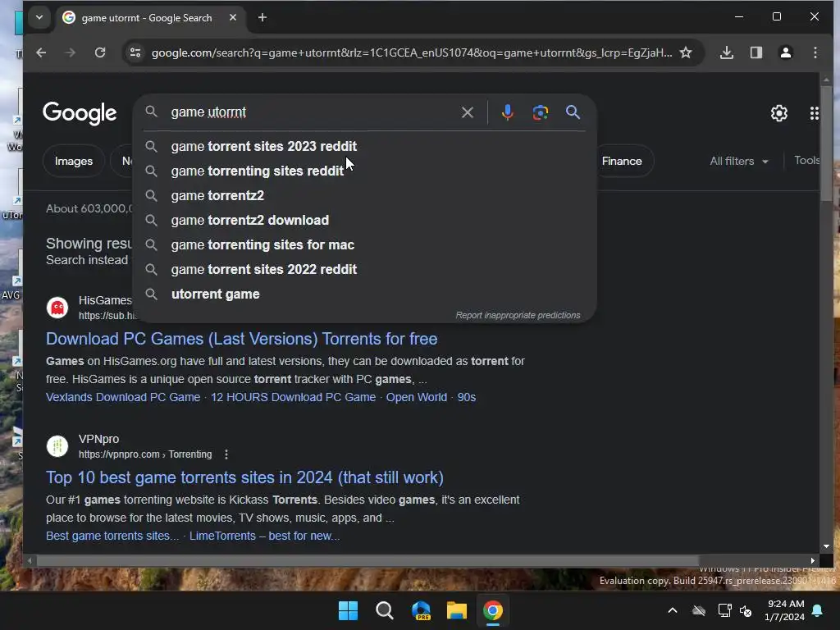Click the Chrome forward arrow button

coord(71,52)
